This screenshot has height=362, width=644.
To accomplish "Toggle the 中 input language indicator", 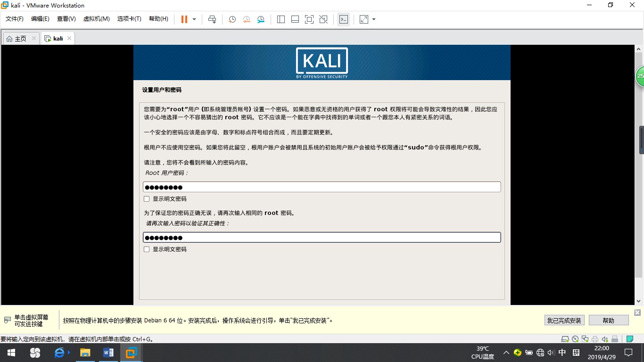I will pos(562,353).
